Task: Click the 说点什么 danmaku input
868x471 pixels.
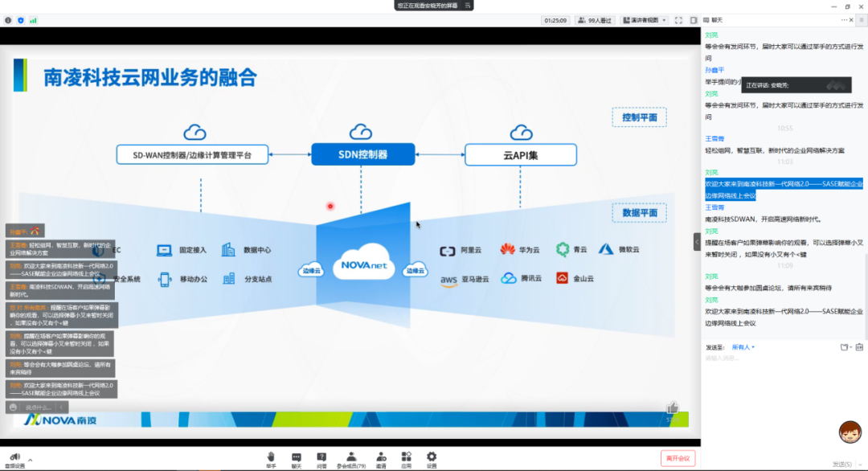Action: [39, 408]
